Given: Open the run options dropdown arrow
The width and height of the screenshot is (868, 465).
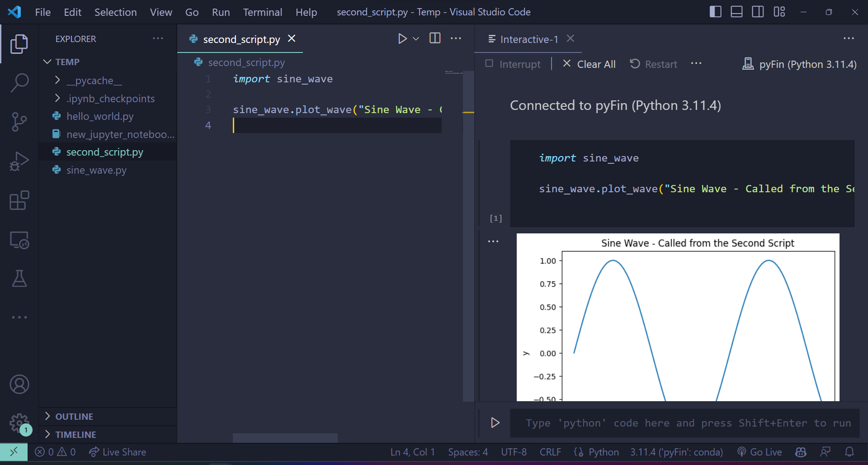Looking at the screenshot, I should [416, 39].
